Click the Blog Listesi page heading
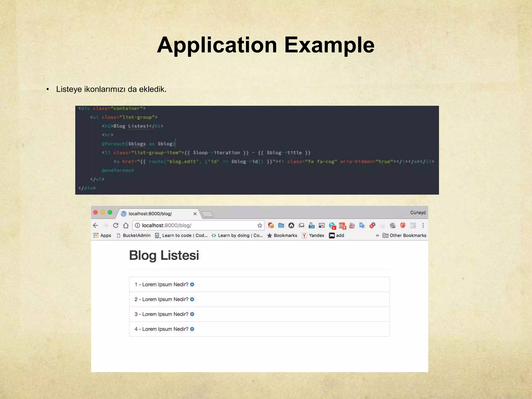The height and width of the screenshot is (399, 532). pyautogui.click(x=164, y=255)
